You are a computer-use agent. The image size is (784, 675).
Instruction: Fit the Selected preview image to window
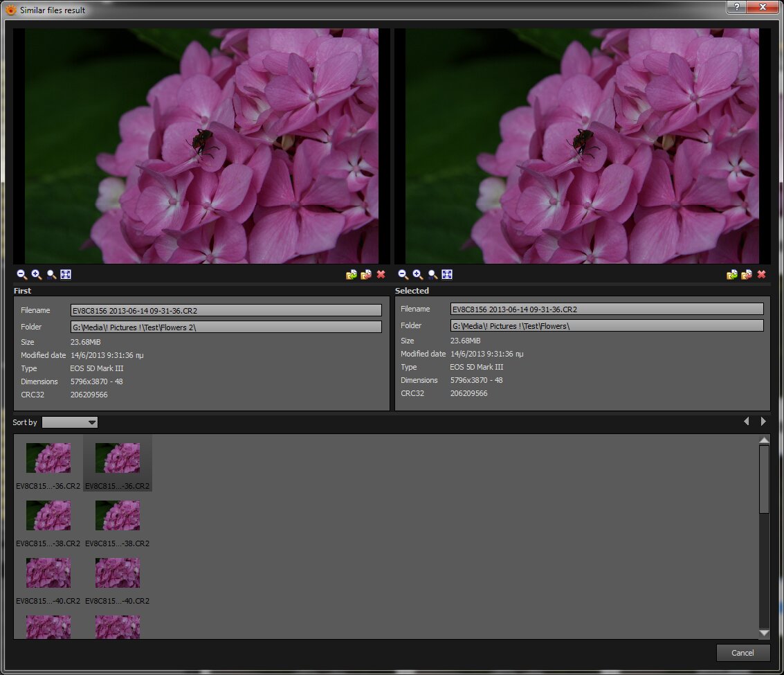447,274
